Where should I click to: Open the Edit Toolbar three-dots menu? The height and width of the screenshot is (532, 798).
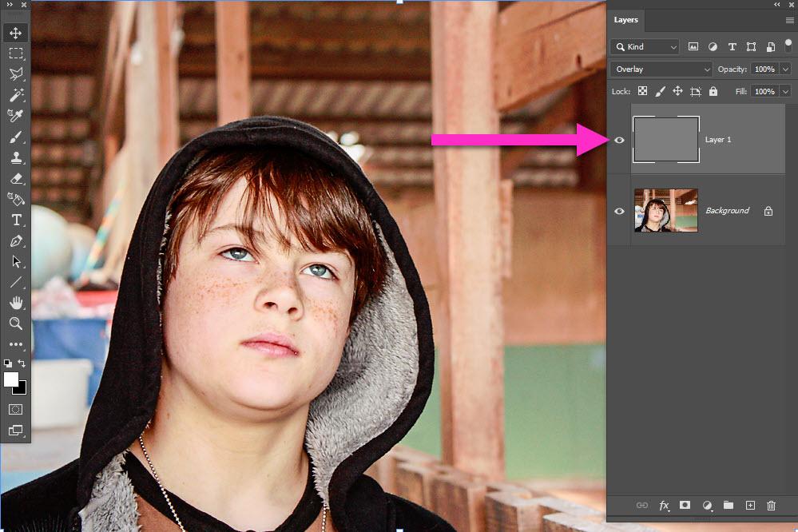pyautogui.click(x=15, y=344)
